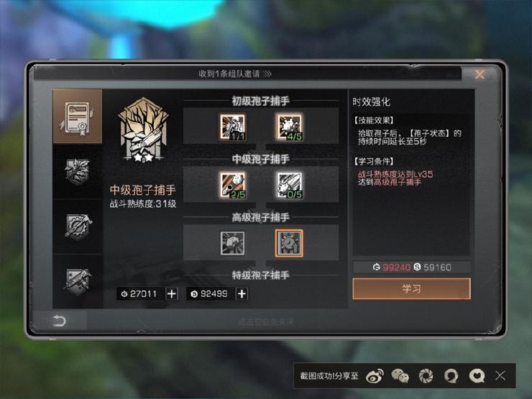The height and width of the screenshot is (399, 532).
Task: Click the back arrow button
Action: pos(59,321)
